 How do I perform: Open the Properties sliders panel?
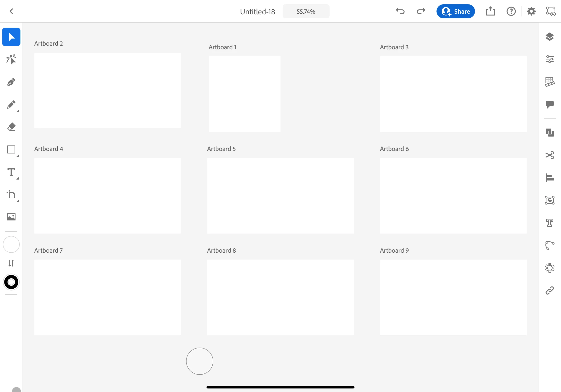549,59
